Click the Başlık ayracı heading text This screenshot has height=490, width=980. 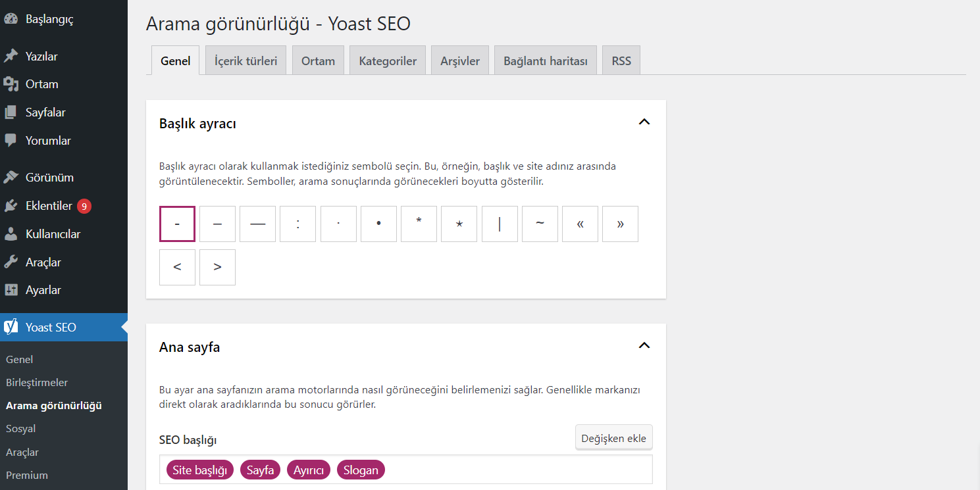pyautogui.click(x=197, y=123)
